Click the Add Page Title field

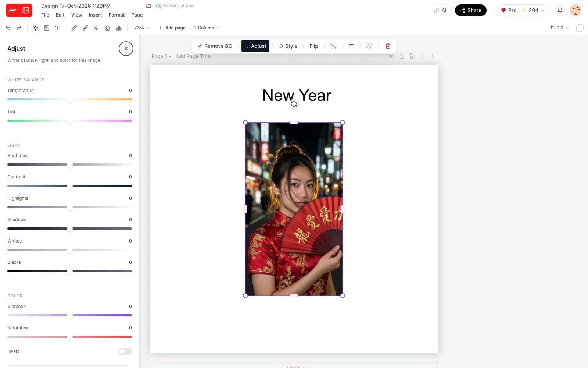[193, 56]
